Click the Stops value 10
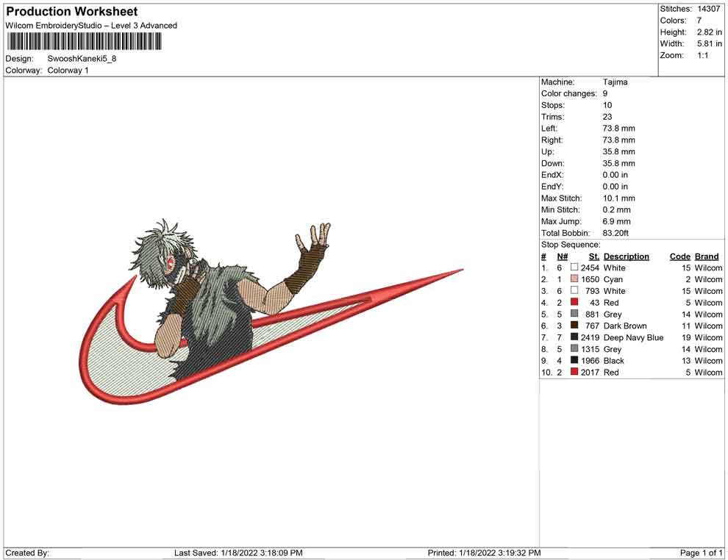The height and width of the screenshot is (560, 728). (x=607, y=105)
